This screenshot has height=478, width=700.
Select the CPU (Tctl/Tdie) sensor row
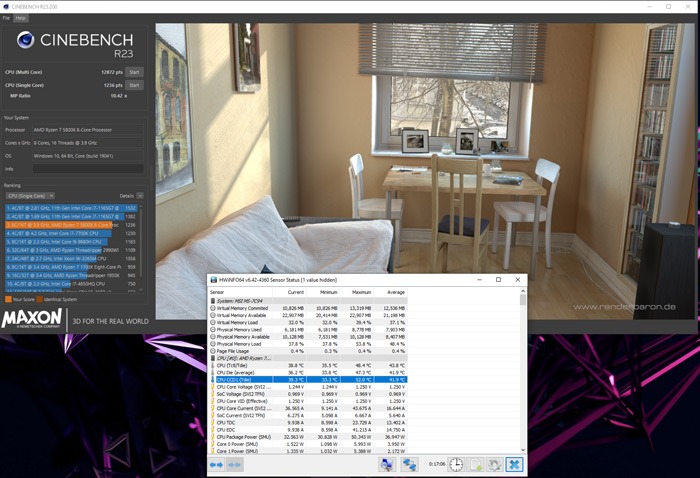coord(308,365)
